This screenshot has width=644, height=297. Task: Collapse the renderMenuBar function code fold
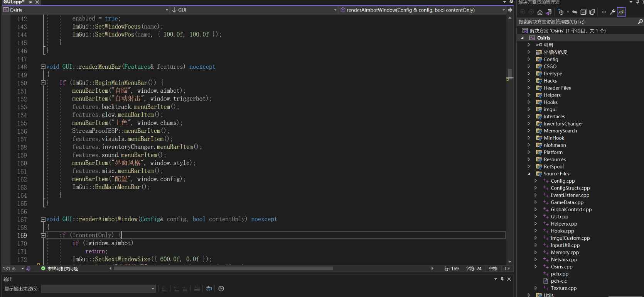click(43, 67)
